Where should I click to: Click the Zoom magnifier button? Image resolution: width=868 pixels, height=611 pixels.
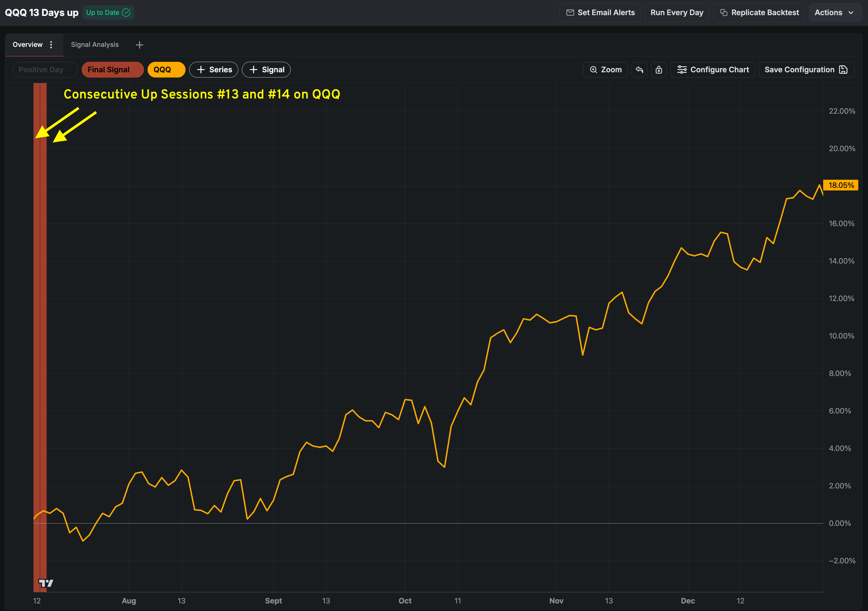[605, 69]
